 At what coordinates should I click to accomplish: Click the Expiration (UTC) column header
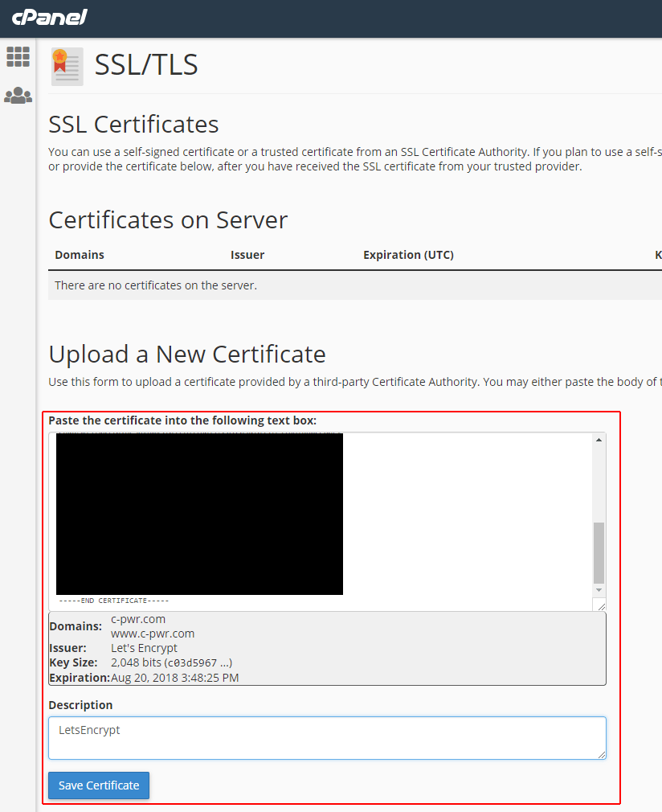pos(408,255)
